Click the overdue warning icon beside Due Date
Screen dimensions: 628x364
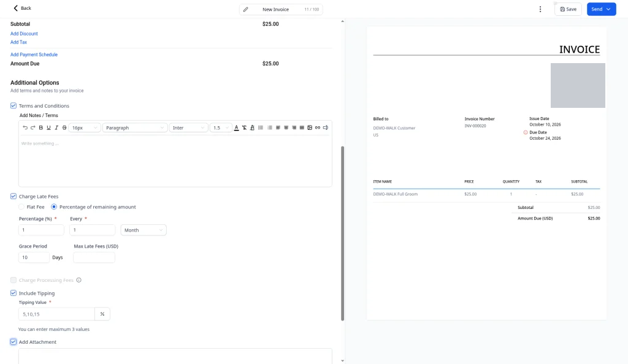pos(526,132)
